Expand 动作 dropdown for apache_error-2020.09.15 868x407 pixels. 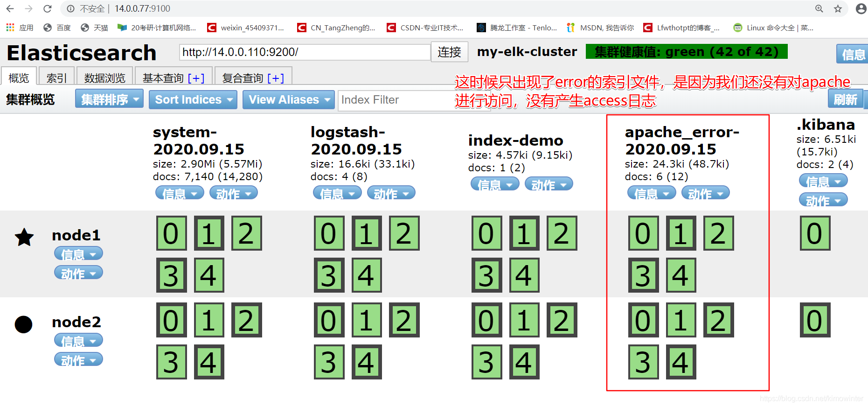(x=706, y=193)
